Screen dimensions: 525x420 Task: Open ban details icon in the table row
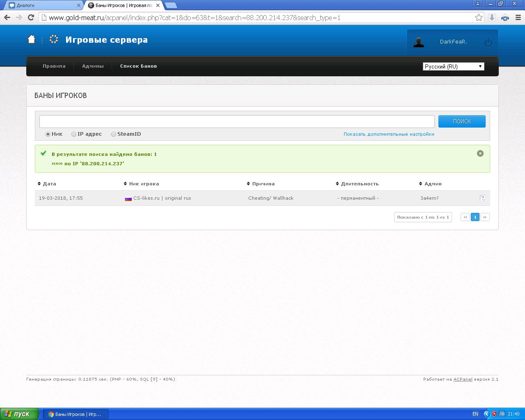(483, 198)
